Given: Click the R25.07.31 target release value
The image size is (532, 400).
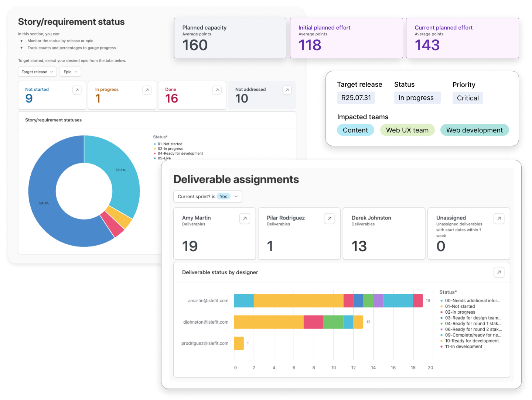Looking at the screenshot, I should point(356,97).
